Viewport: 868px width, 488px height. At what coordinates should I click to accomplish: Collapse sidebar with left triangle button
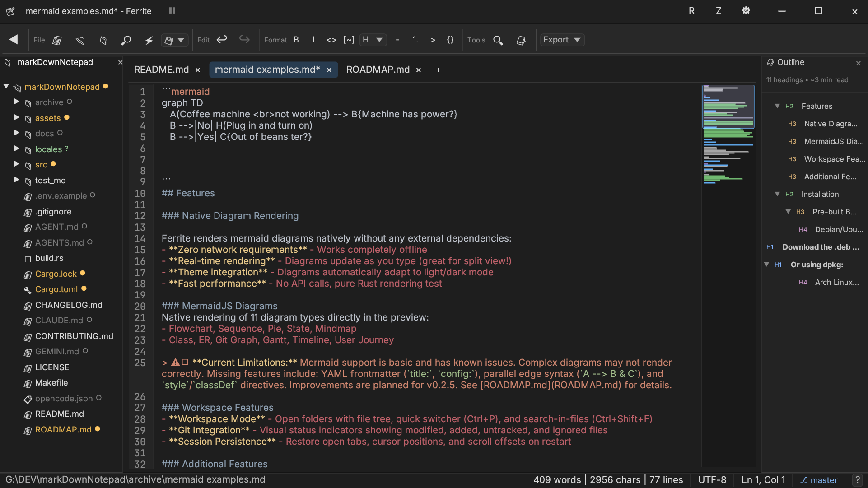pos(14,40)
